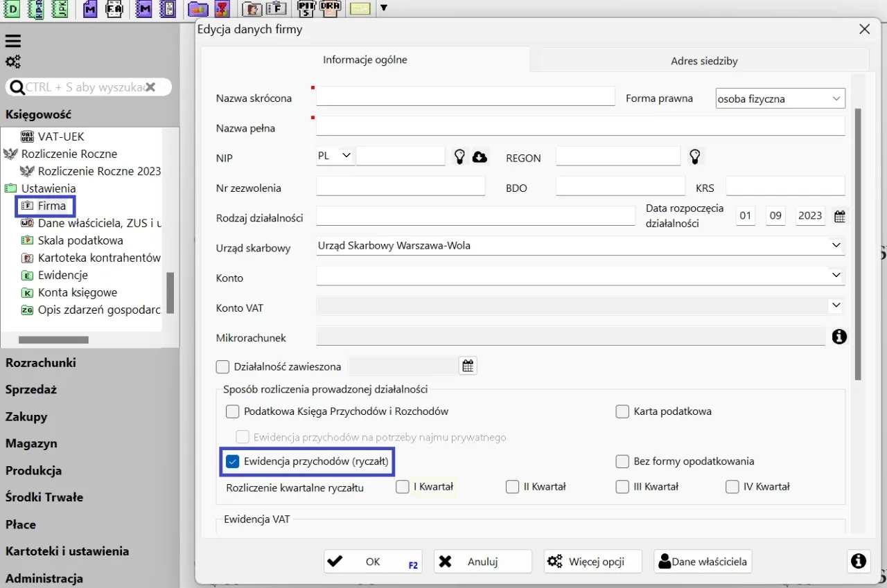Open the hamburger menu in the sidebar
The height and width of the screenshot is (588, 887).
pyautogui.click(x=12, y=42)
